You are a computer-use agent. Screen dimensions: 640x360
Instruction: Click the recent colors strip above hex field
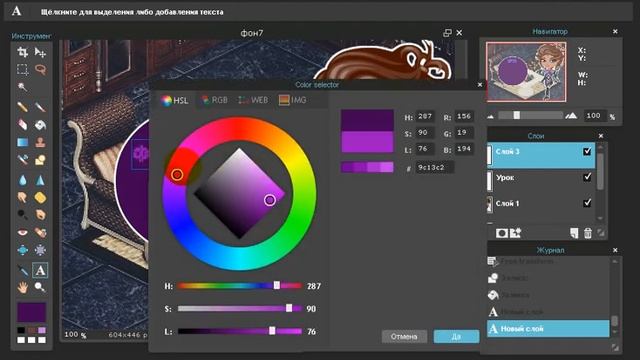pos(367,167)
